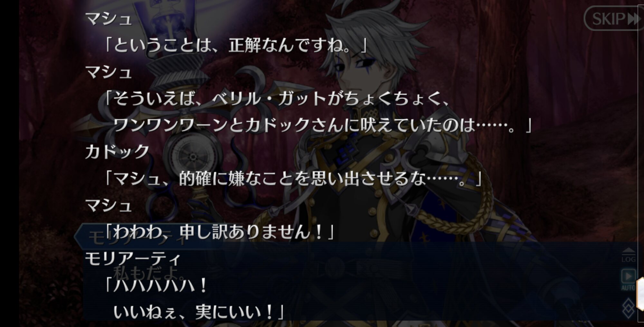Viewport: 644px width, 327px height.
Task: Click the stacked diamonds advance icon
Action: [x=628, y=309]
